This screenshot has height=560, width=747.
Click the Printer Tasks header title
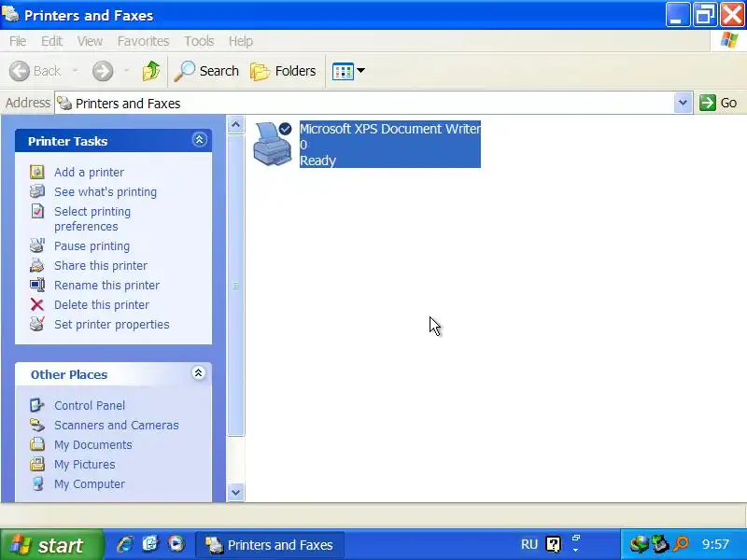[x=67, y=141]
